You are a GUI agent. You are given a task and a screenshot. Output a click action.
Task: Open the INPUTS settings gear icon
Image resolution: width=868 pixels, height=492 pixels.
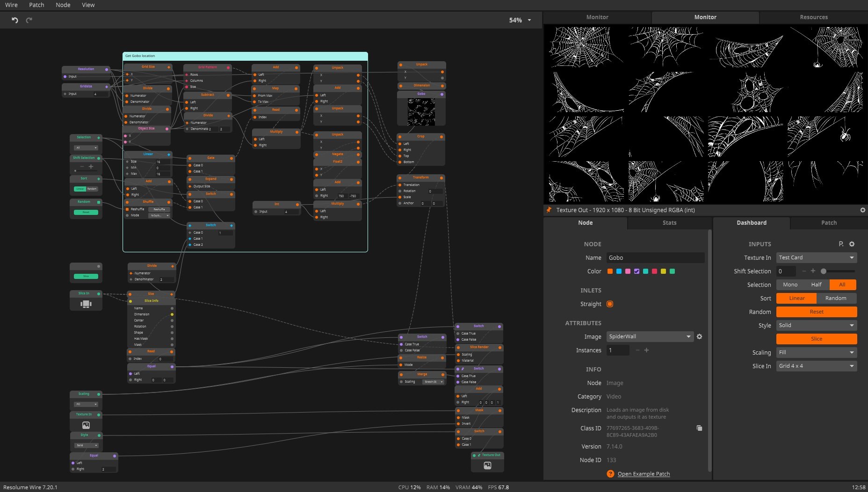852,244
